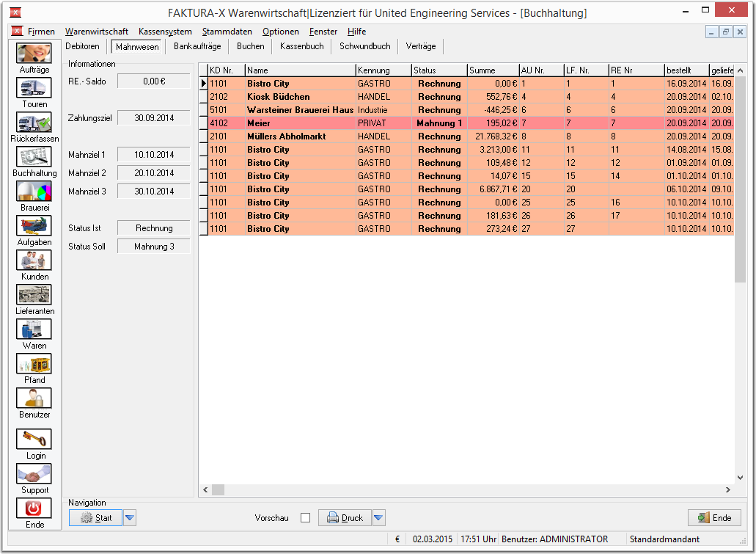Click the Status column header

point(439,70)
